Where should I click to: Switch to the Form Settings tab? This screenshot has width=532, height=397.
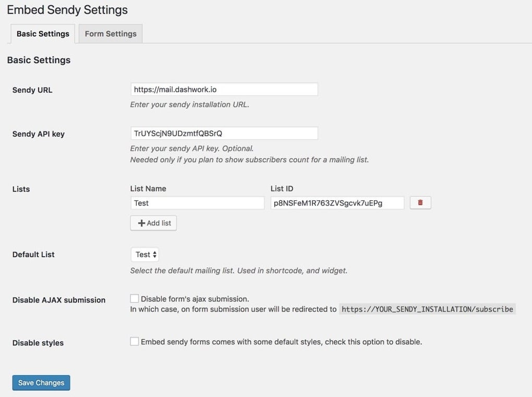(110, 33)
